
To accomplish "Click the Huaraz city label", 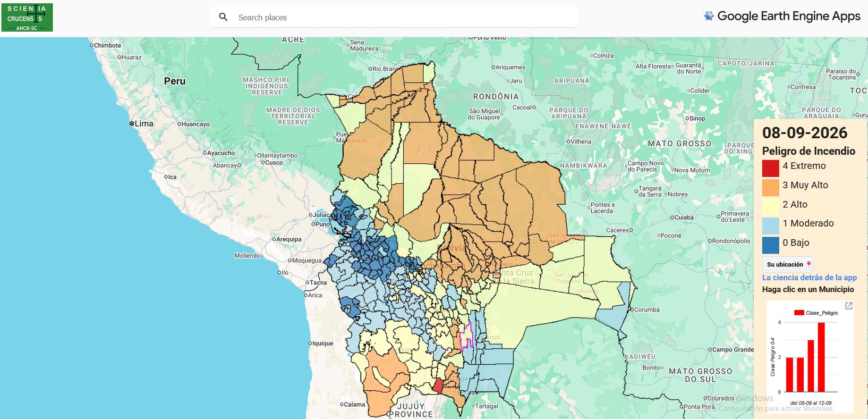I will (132, 58).
